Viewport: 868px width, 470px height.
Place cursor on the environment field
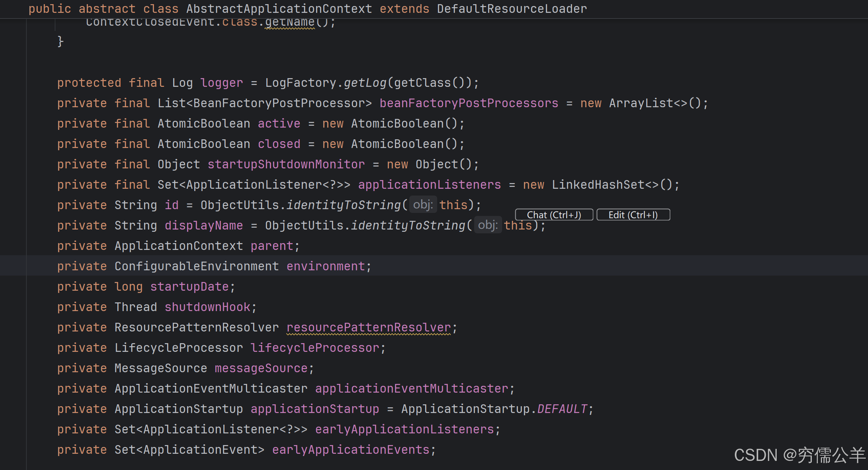pyautogui.click(x=325, y=266)
